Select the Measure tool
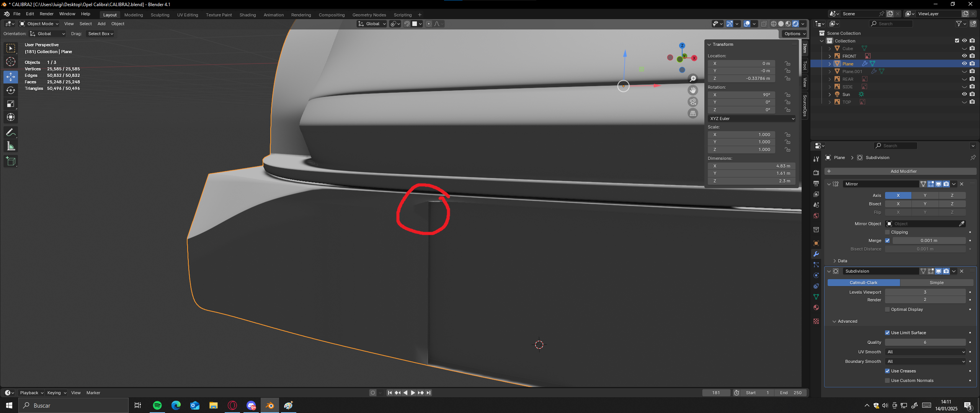The height and width of the screenshot is (413, 980). coord(11,146)
